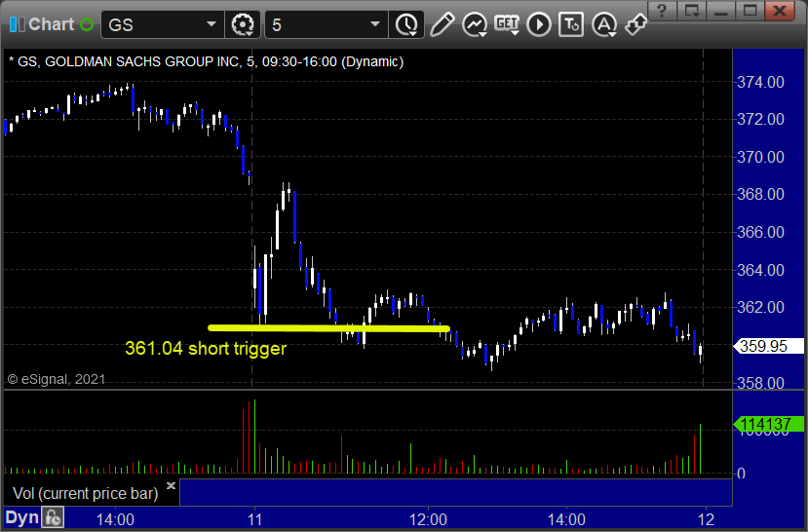Click the question mark help button

pos(662,10)
